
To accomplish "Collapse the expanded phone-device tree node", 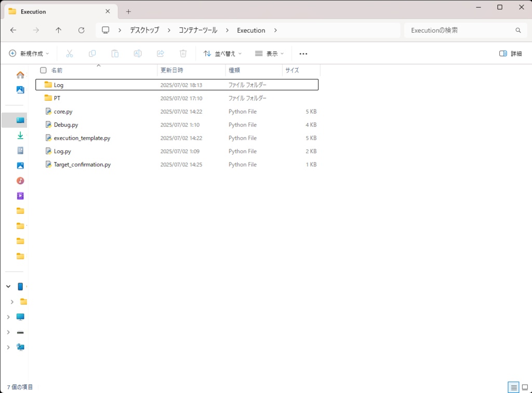I will click(8, 287).
